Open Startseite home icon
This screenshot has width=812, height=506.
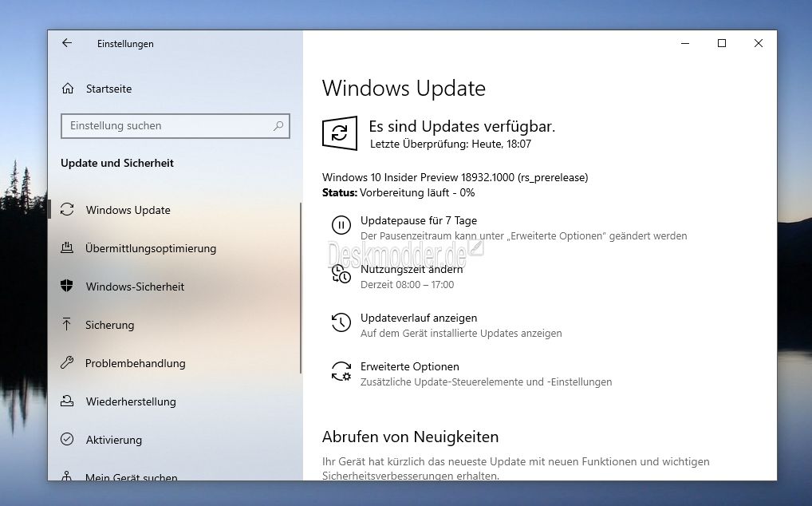click(x=68, y=89)
